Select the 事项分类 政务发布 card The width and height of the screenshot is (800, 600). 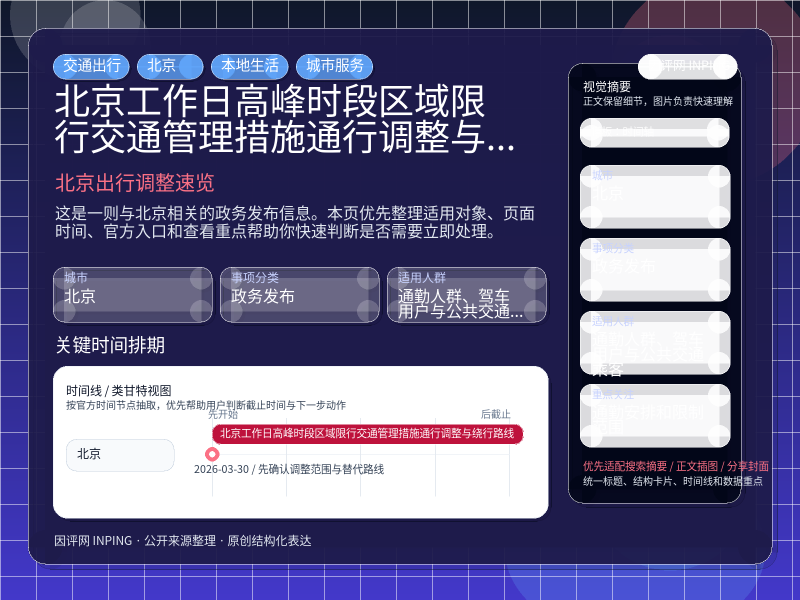tap(300, 295)
